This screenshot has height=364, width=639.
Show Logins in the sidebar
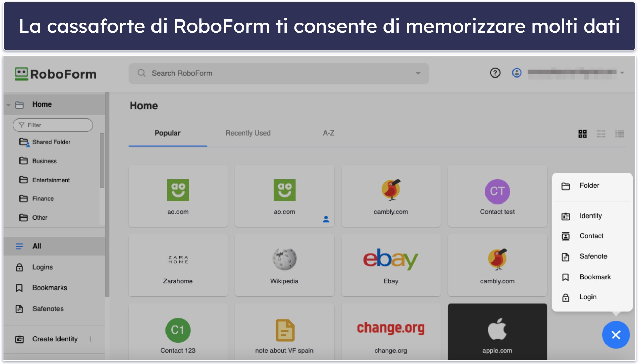coord(42,267)
